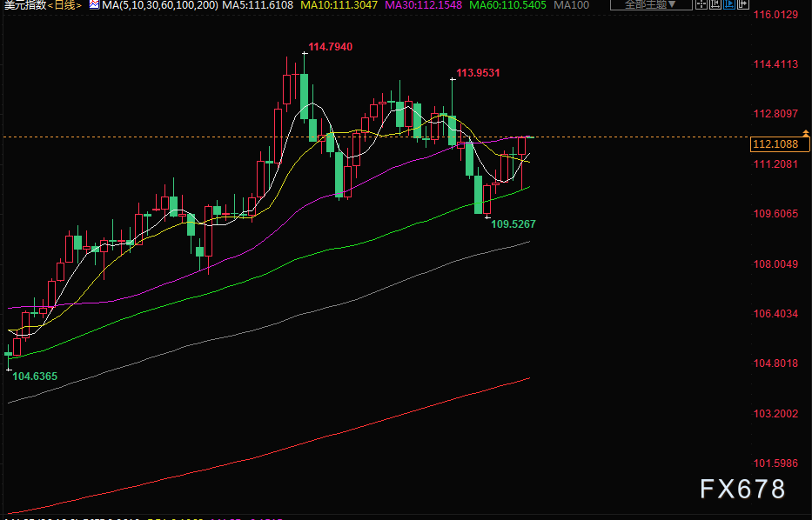
Task: Click the 101.5986 axis value
Action: pos(775,463)
